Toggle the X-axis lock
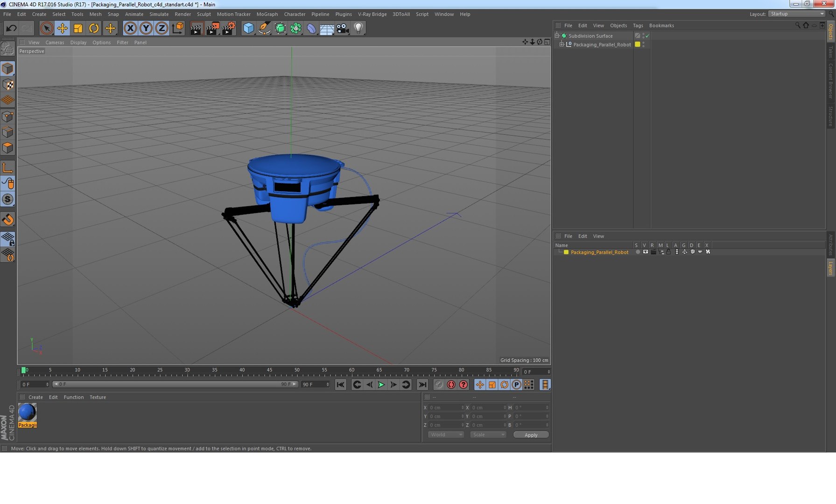 [x=130, y=28]
